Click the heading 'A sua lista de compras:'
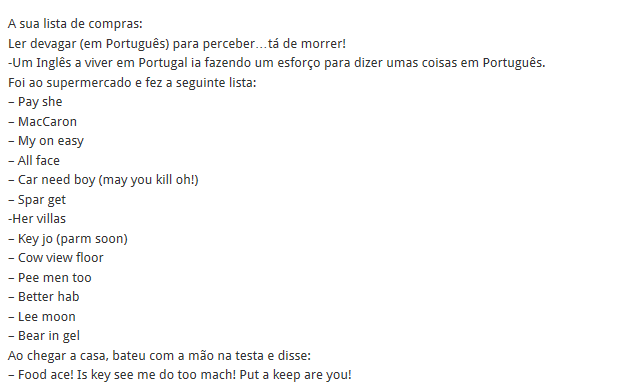Viewport: 629px width, 391px height. (75, 24)
